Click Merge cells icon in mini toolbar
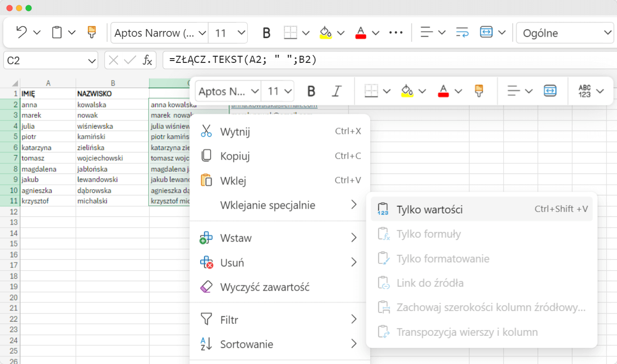This screenshot has height=364, width=617. tap(550, 91)
